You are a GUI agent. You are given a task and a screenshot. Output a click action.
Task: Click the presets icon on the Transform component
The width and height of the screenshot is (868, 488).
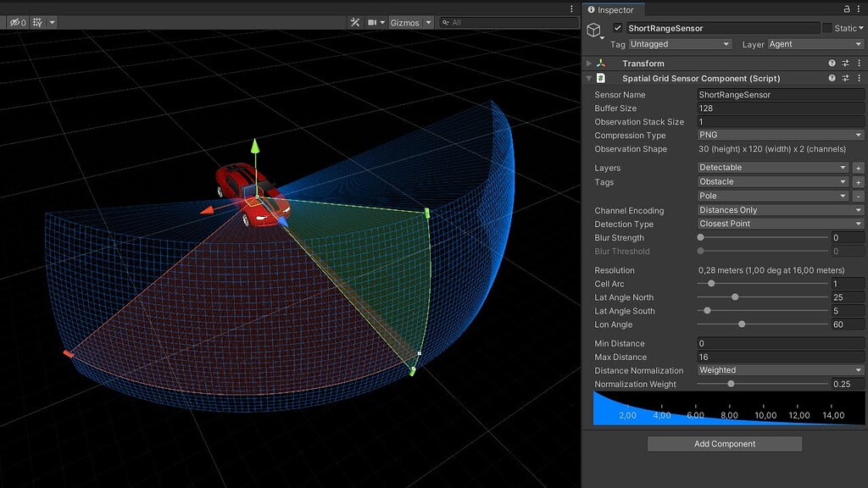(845, 63)
